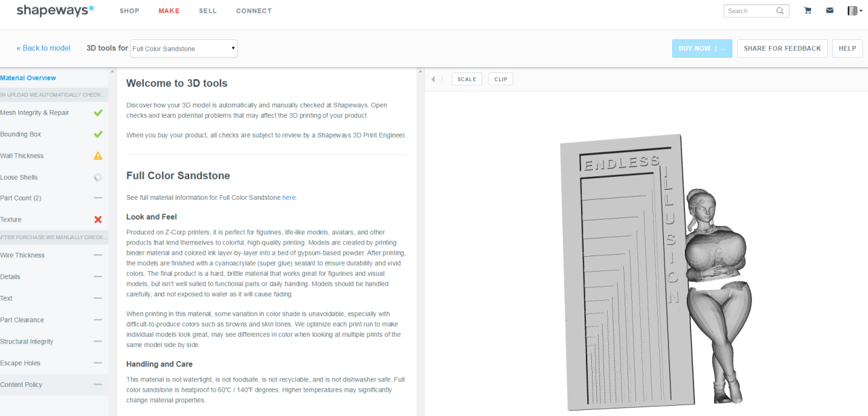Screen dimensions: 868x416
Task: Click the SCALE button in the viewer
Action: click(x=467, y=79)
